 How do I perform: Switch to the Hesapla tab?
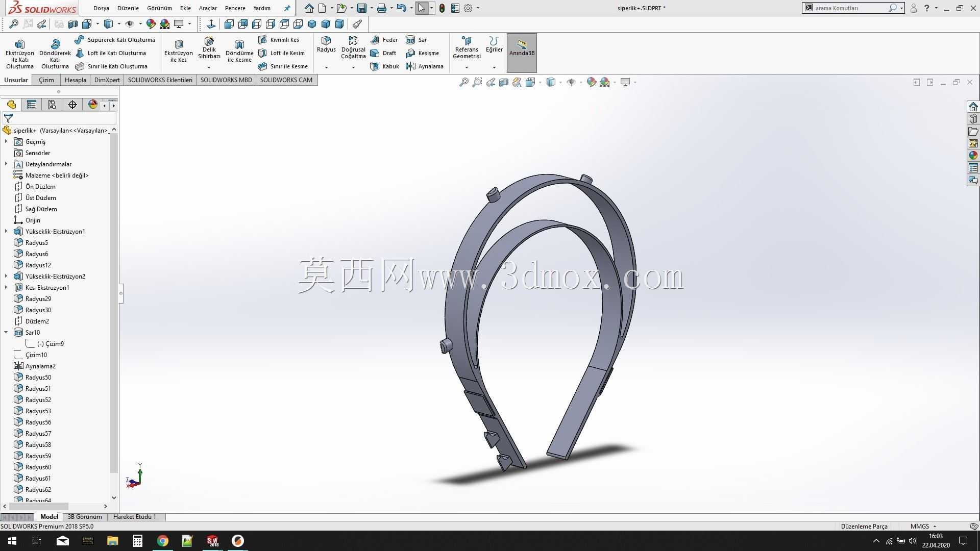pyautogui.click(x=76, y=80)
